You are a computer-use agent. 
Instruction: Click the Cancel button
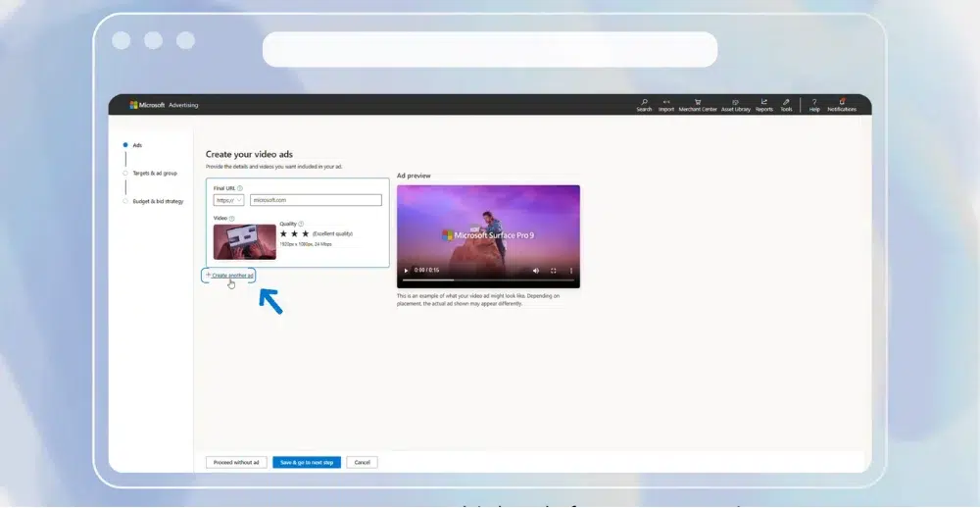pyautogui.click(x=363, y=462)
